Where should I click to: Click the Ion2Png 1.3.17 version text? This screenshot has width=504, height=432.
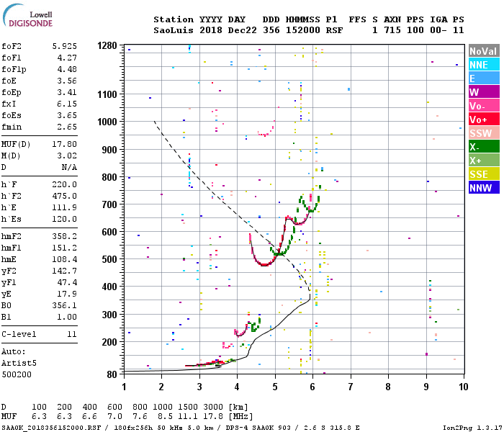(472, 428)
